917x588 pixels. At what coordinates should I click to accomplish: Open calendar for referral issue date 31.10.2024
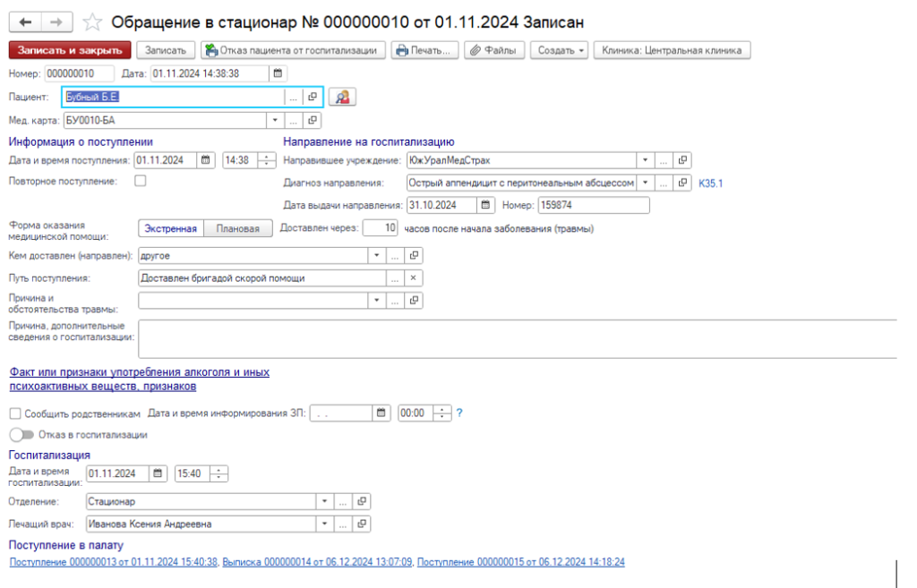coord(485,205)
